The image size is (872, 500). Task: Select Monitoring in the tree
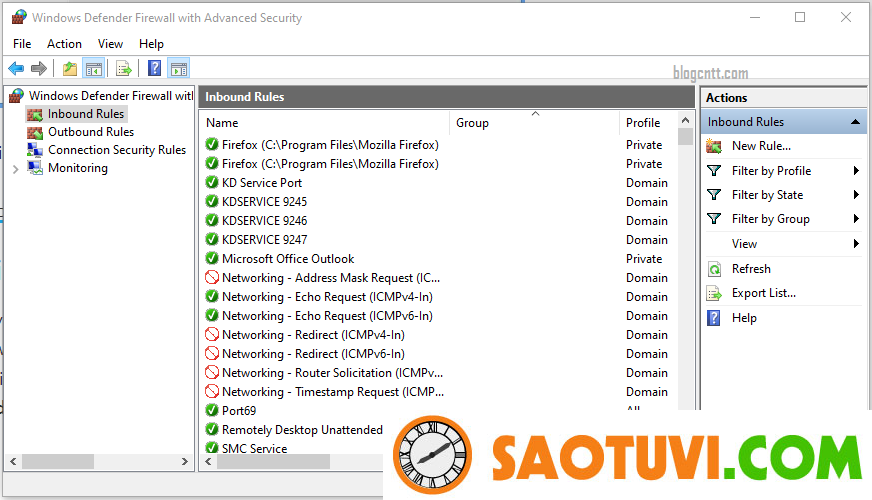click(78, 168)
